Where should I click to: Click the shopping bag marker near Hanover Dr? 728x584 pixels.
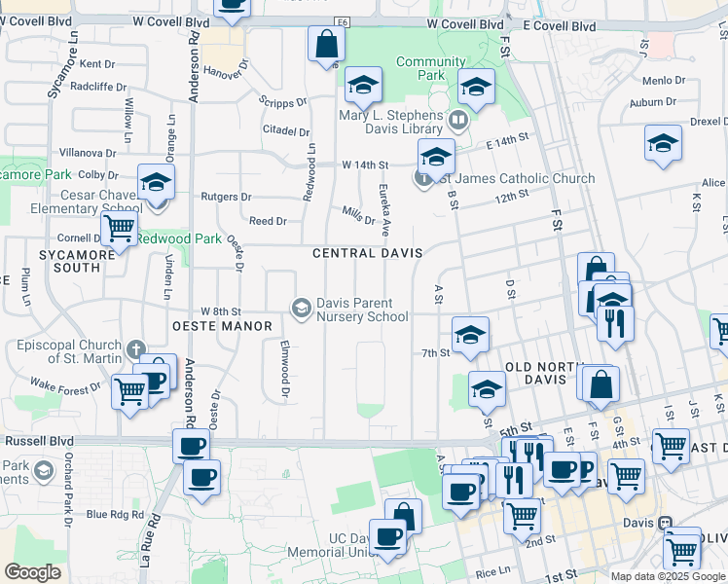click(326, 44)
